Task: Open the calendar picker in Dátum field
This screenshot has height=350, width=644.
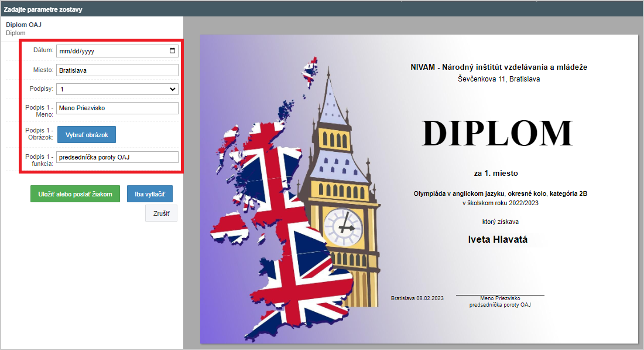Action: tap(173, 50)
